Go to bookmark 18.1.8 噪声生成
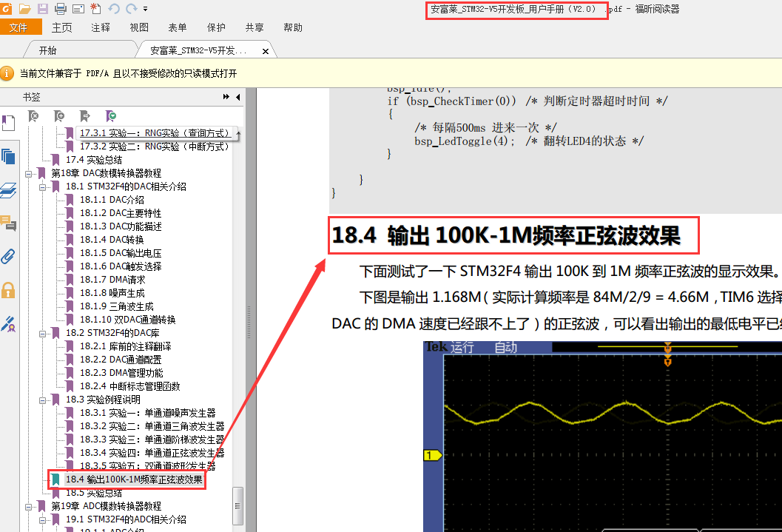The width and height of the screenshot is (782, 532). [x=112, y=293]
